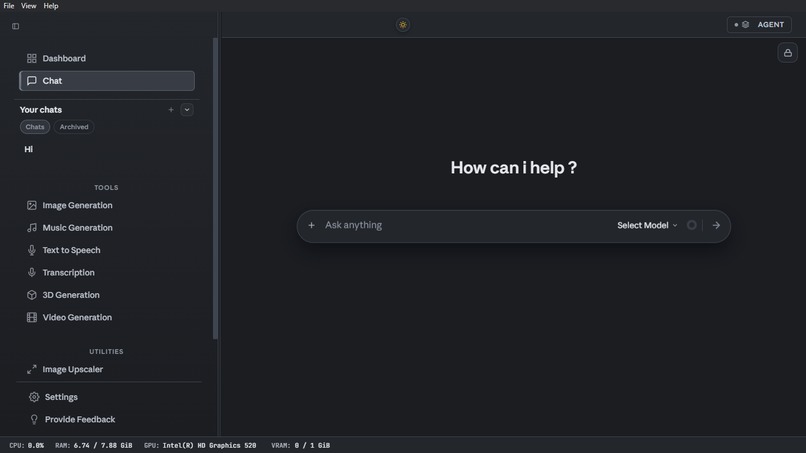Click the circle indicator beside Select Model
The width and height of the screenshot is (806, 453).
pos(692,225)
